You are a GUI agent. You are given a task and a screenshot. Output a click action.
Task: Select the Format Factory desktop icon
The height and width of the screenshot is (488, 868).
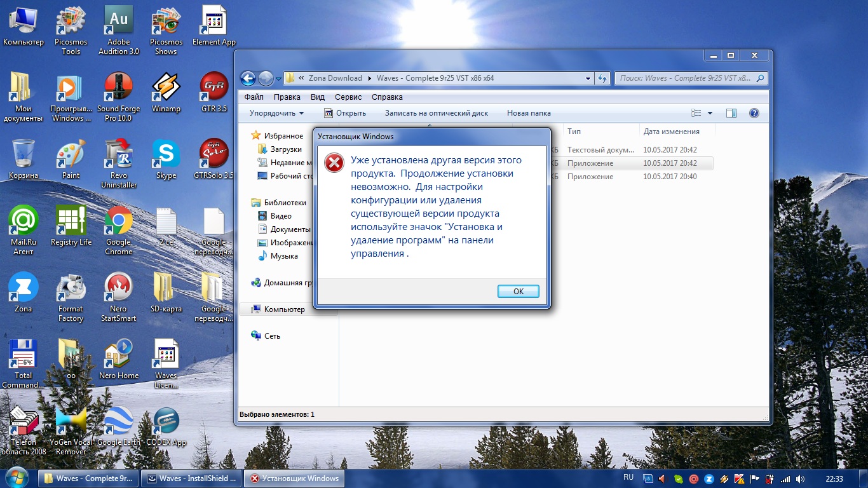(x=71, y=298)
